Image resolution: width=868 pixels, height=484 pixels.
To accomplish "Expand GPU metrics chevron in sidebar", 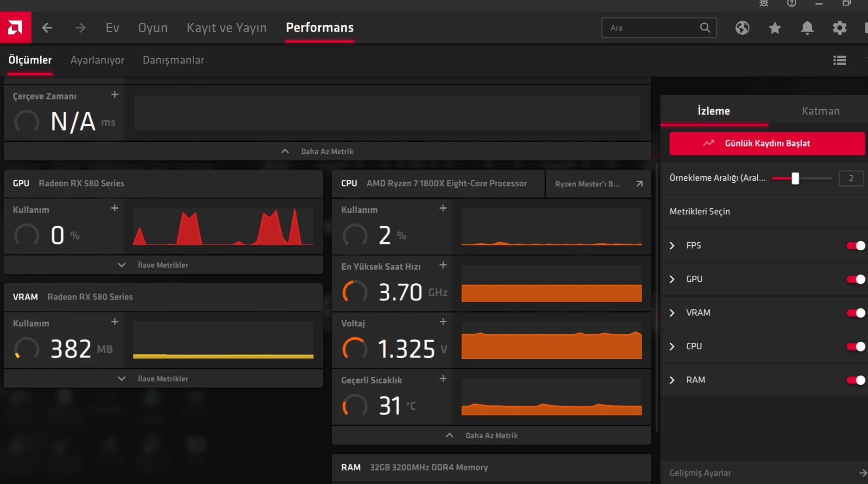I will (x=672, y=279).
